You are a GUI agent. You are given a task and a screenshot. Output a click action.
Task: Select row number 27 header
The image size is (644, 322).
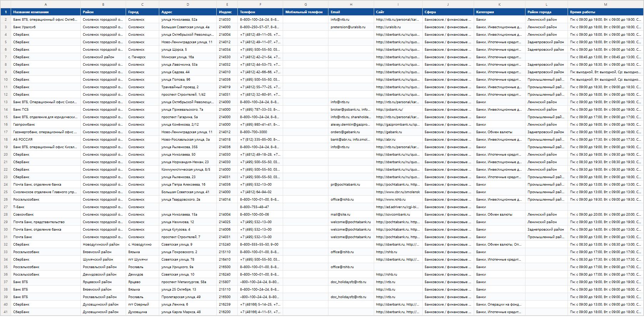[x=6, y=207]
